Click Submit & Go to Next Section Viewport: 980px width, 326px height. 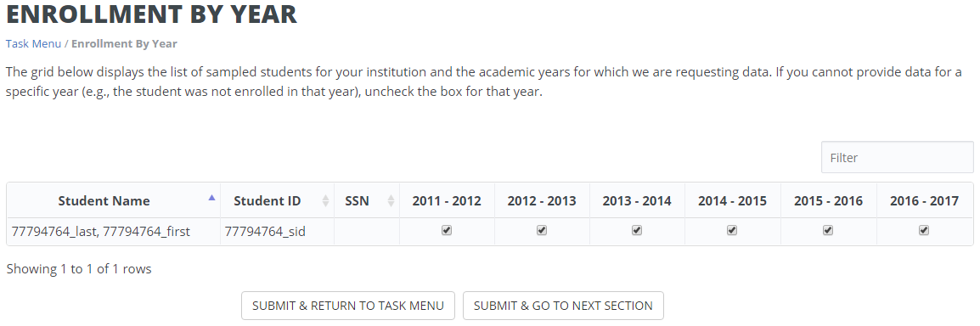click(563, 306)
